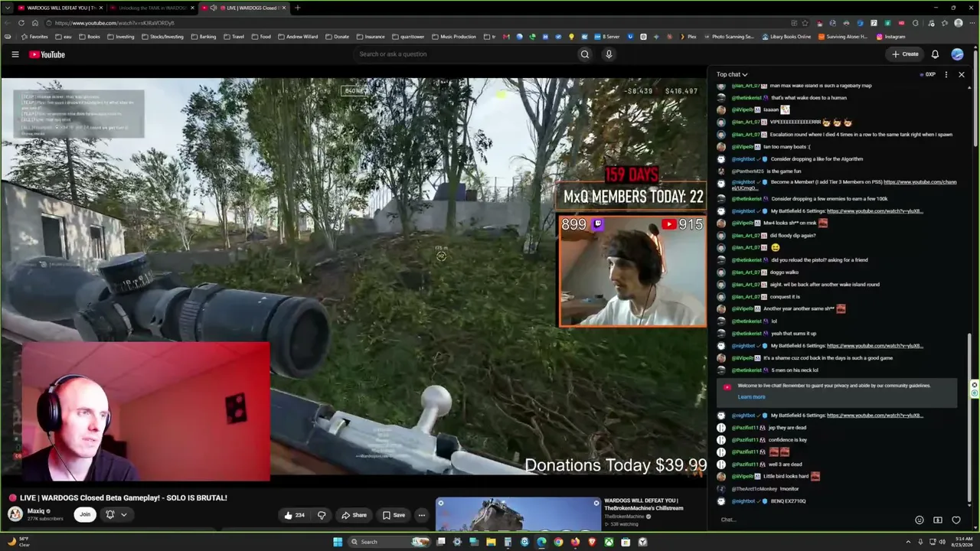Screen dimensions: 980x551
Task: Open the Music Production bookmark folder
Action: point(454,37)
